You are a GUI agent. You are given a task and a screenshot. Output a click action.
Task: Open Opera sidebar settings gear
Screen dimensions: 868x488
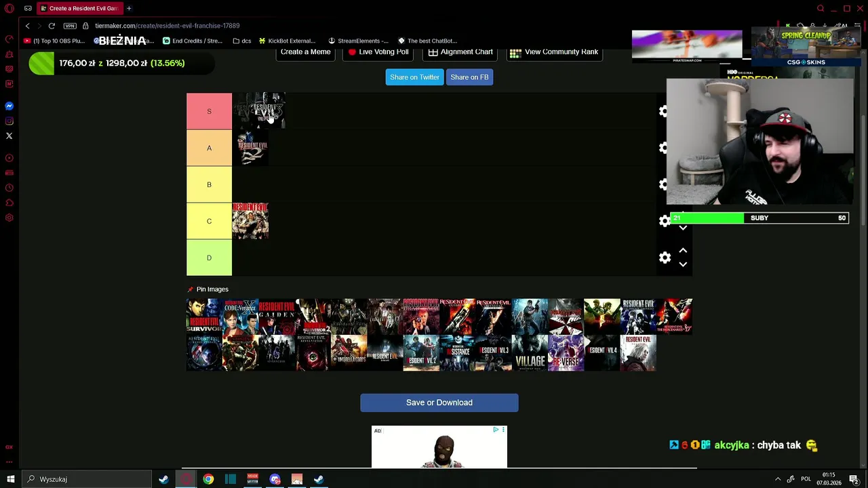9,218
